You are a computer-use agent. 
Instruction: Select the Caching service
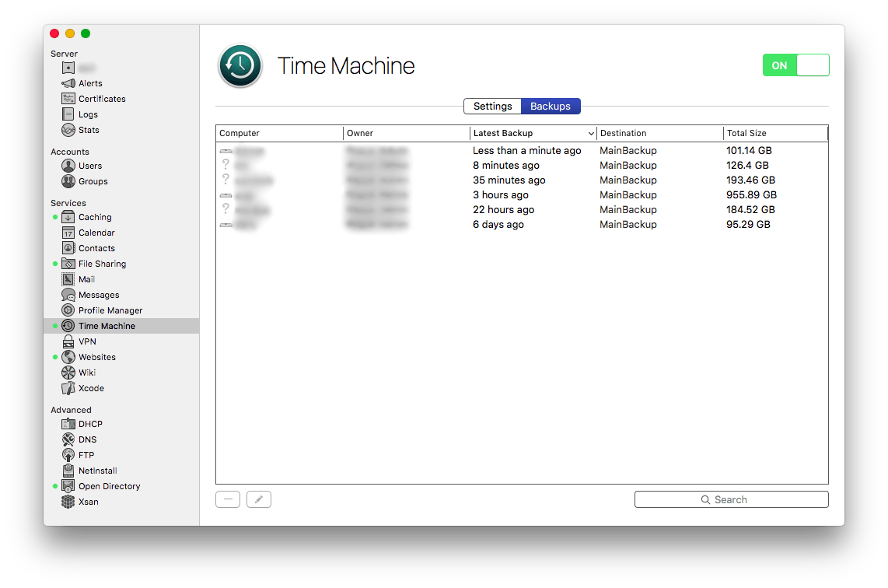click(x=86, y=217)
